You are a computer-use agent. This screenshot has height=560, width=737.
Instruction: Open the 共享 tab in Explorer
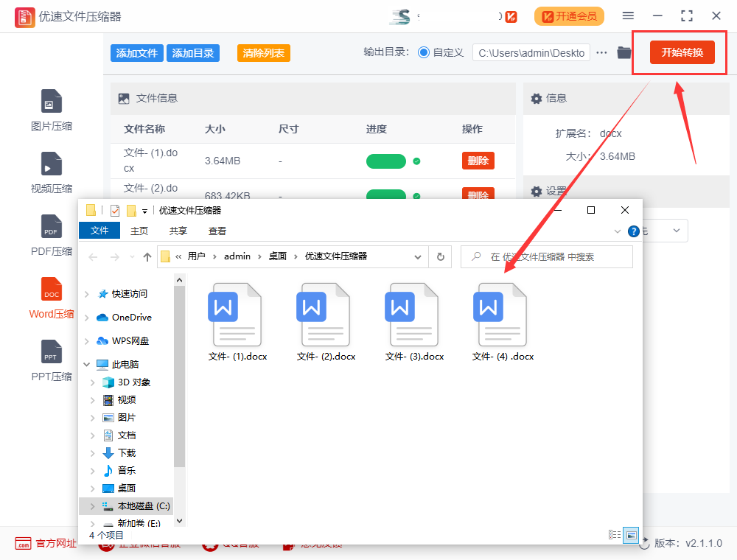coord(178,231)
